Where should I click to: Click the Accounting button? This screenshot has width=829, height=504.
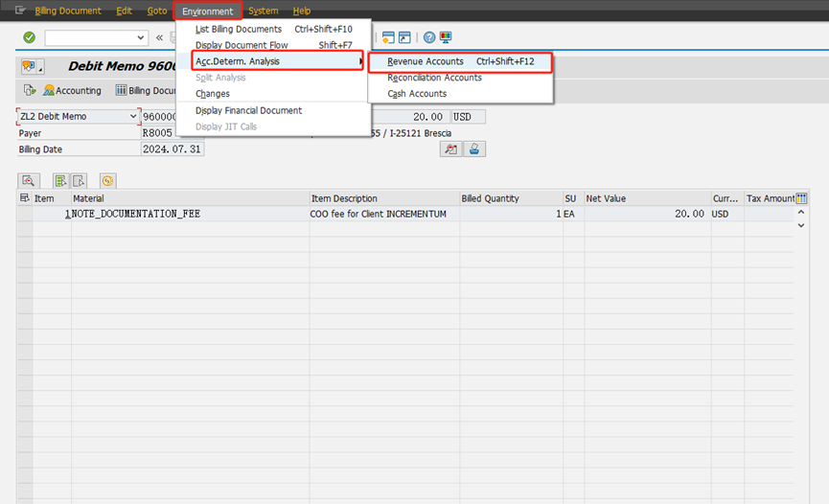coord(72,90)
